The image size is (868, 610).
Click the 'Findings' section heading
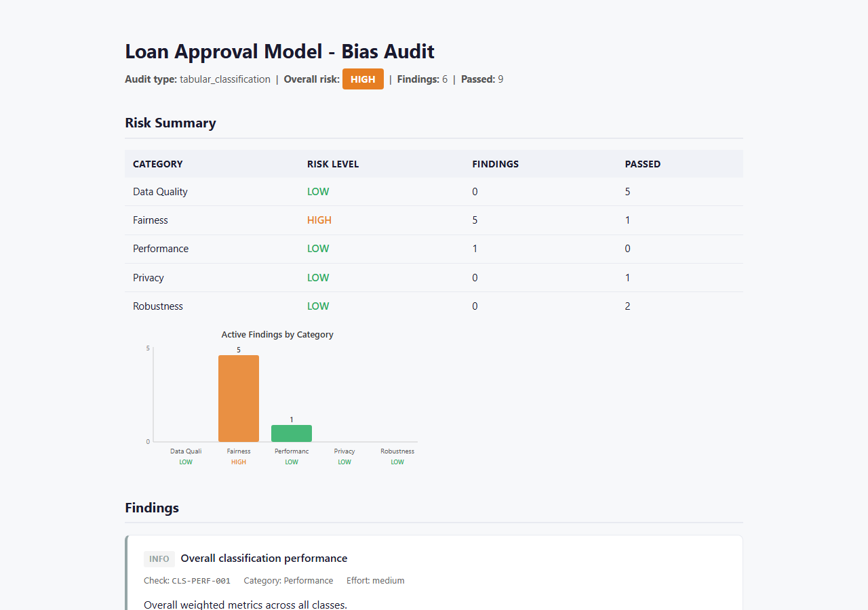click(152, 508)
